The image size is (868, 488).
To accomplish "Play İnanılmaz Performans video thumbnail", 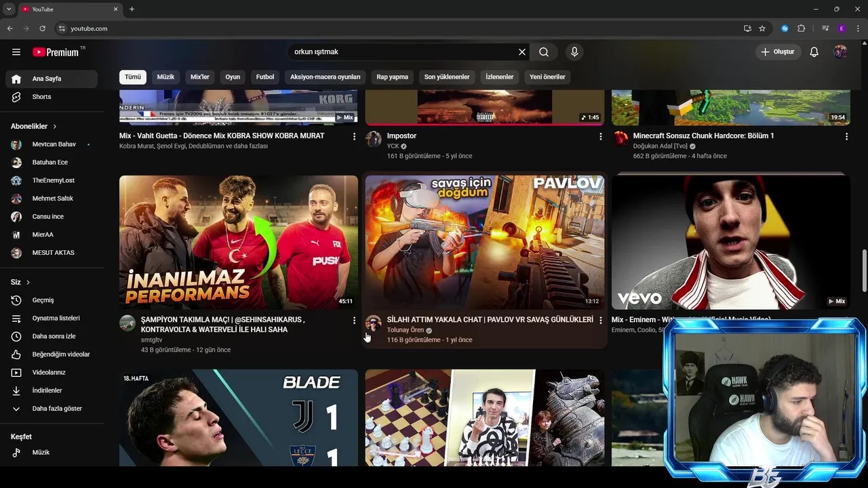I will pos(239,242).
